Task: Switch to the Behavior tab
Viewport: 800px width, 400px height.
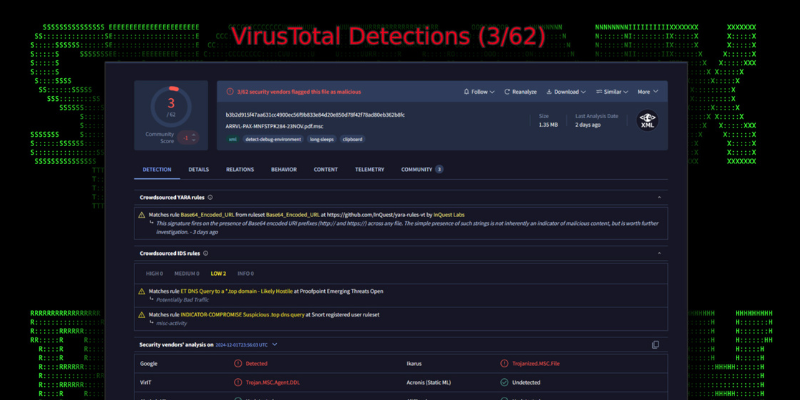Action: coord(284,169)
